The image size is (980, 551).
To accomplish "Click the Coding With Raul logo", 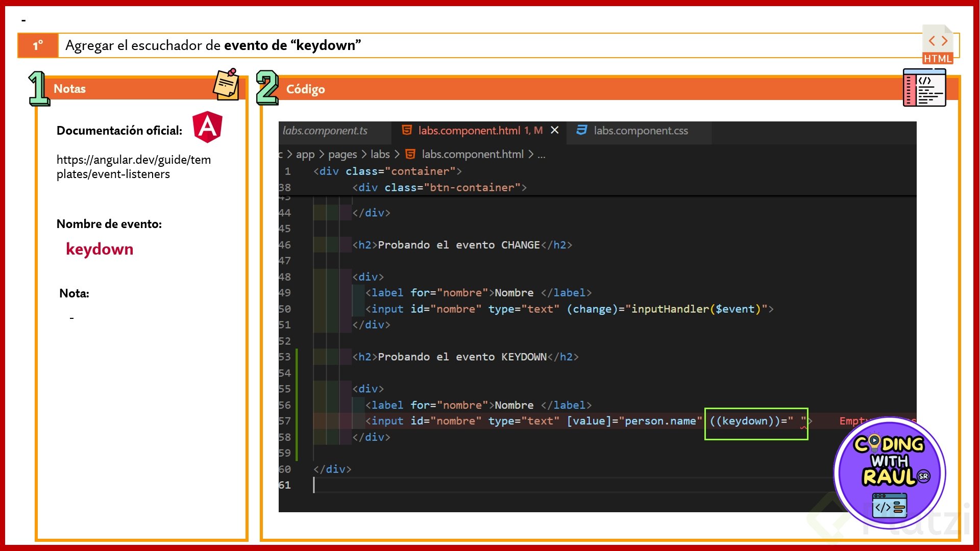I will [x=890, y=472].
